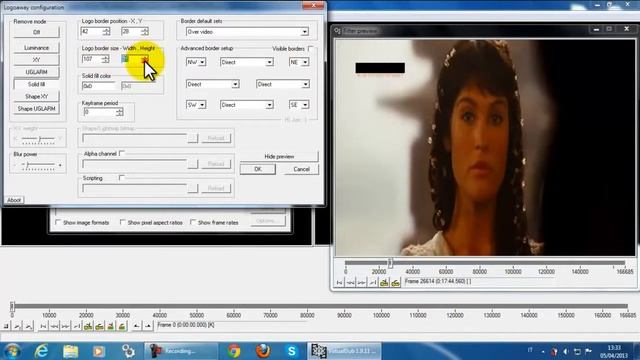Switch to the VirtualDub taskbar button

coord(344,351)
